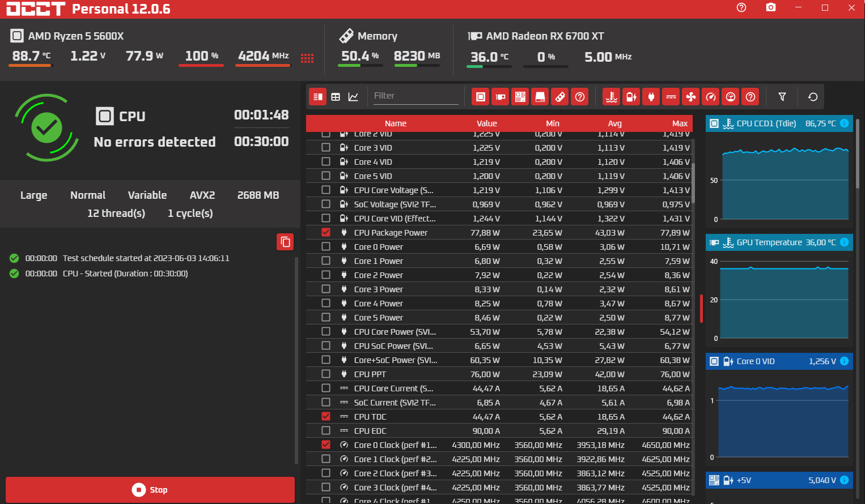The image size is (865, 504).
Task: Open info for the Core 0 VID graph
Action: pos(845,361)
